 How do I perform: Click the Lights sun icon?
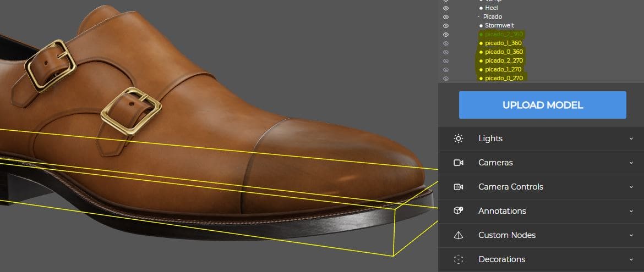(459, 138)
